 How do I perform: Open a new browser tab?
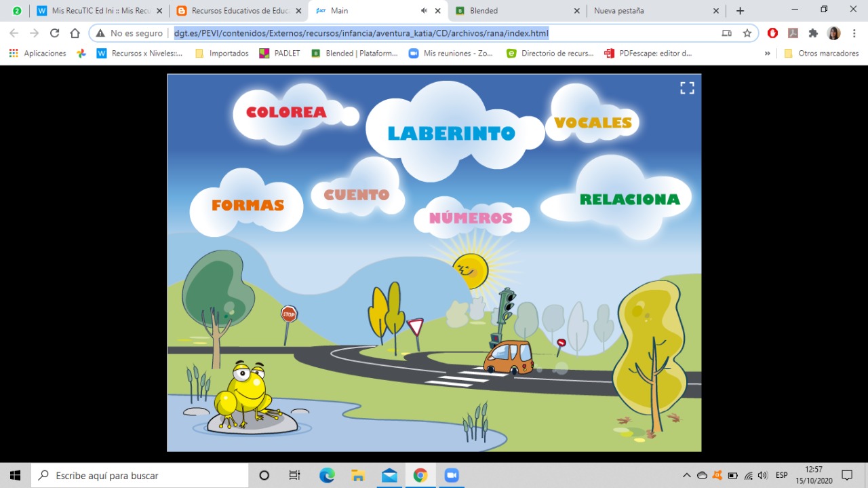click(740, 11)
